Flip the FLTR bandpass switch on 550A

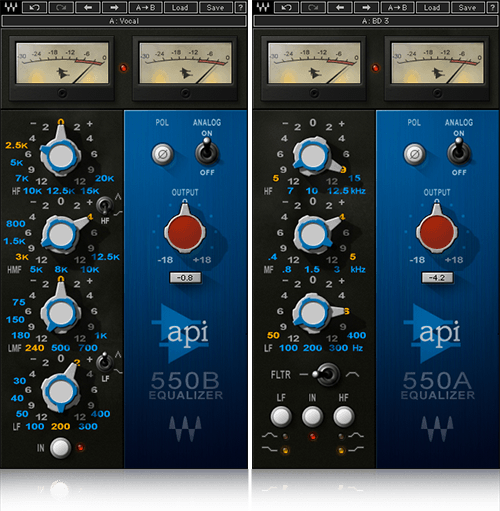[327, 375]
